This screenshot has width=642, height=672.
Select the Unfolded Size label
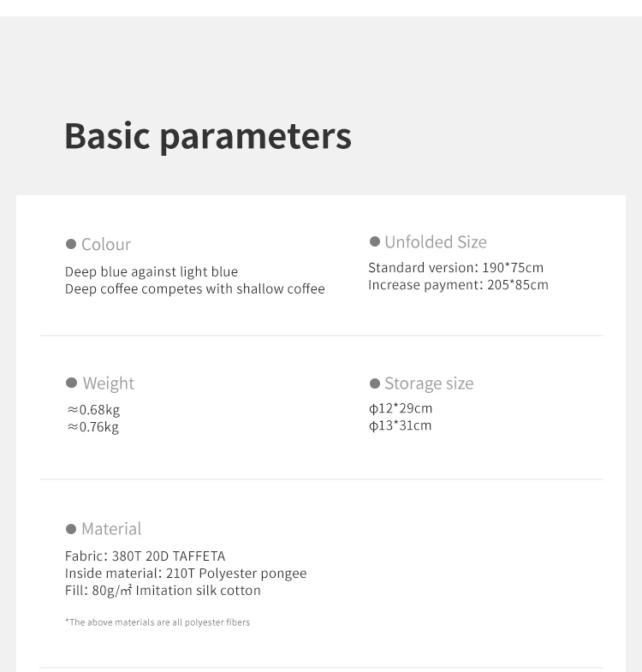point(436,242)
